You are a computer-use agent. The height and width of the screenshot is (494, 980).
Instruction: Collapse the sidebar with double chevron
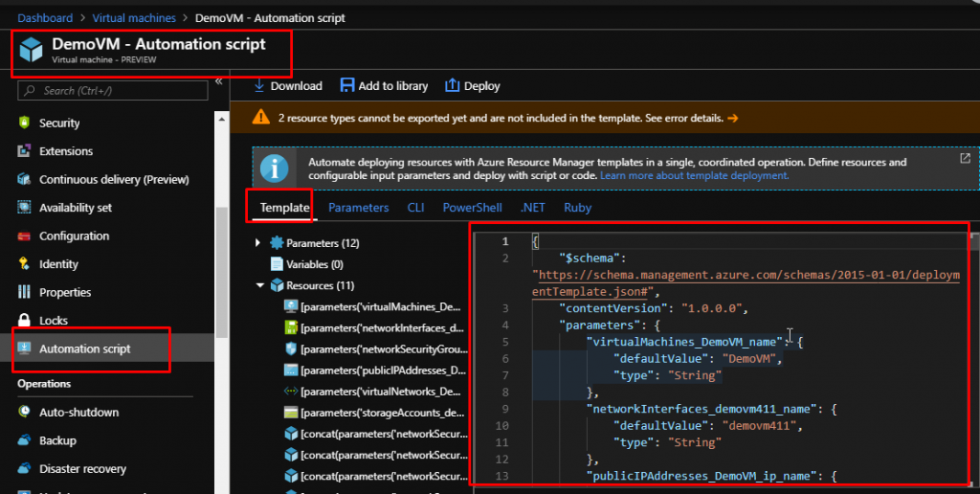tap(219, 81)
